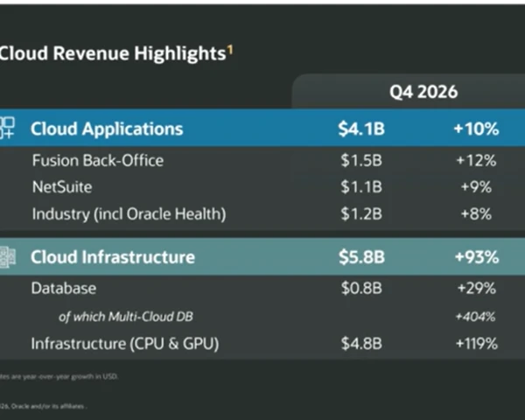This screenshot has width=525, height=420.
Task: Select 'Industry (incl Oracle Health)' label
Action: pyautogui.click(x=129, y=214)
